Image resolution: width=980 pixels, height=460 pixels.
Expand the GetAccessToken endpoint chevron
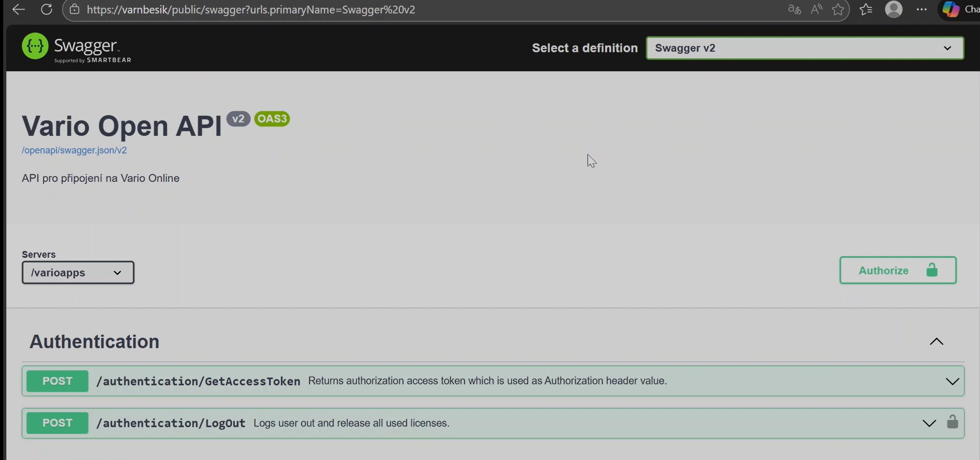click(x=952, y=381)
